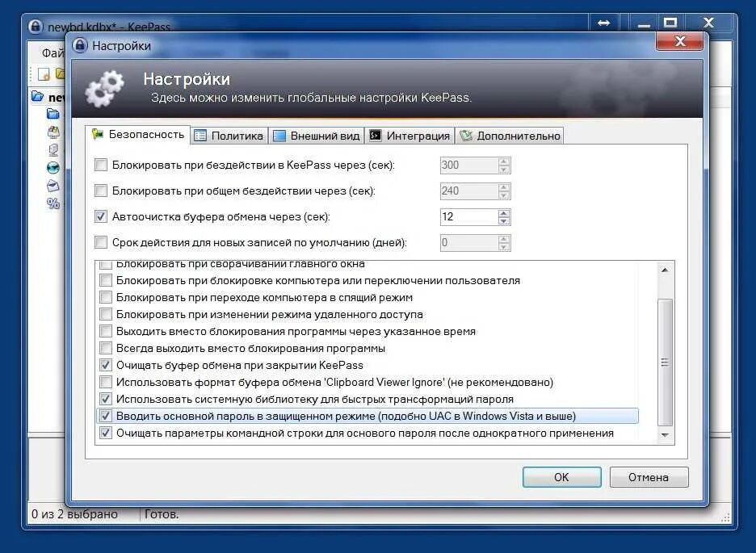Enable 'Срок действия для новых записей' checkbox
This screenshot has height=553, width=756.
tap(101, 242)
